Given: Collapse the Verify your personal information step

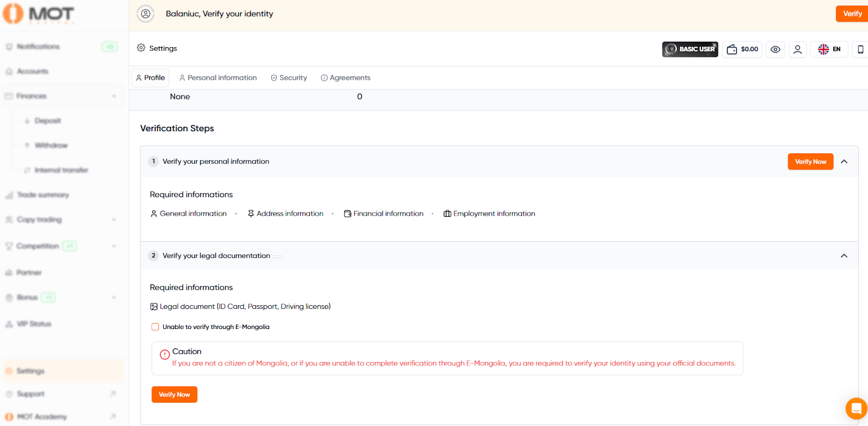Looking at the screenshot, I should coord(844,162).
